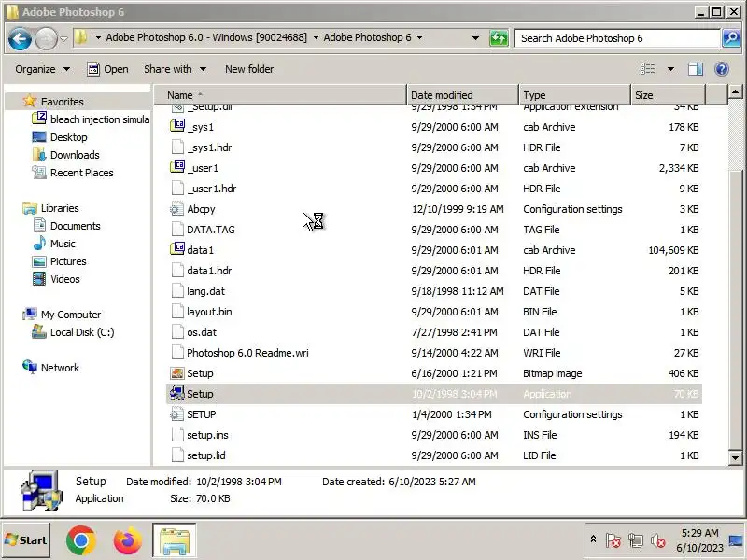Toggle the preview pane icon
This screenshot has width=747, height=560.
696,69
